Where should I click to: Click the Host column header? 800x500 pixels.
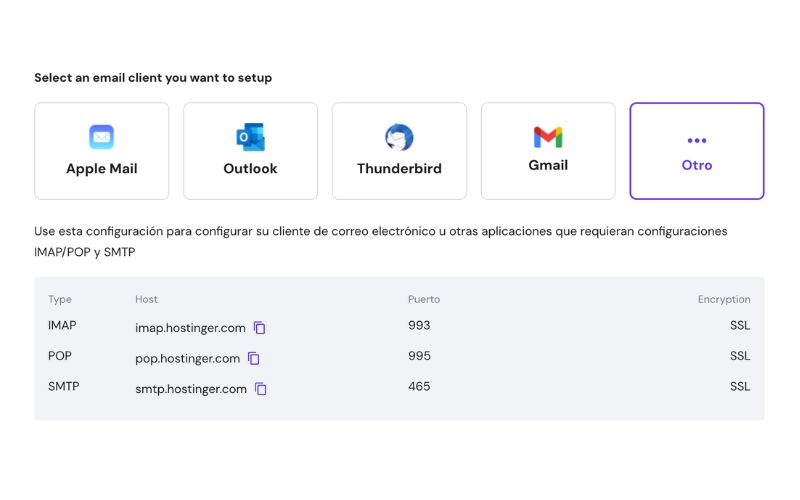[x=146, y=299]
